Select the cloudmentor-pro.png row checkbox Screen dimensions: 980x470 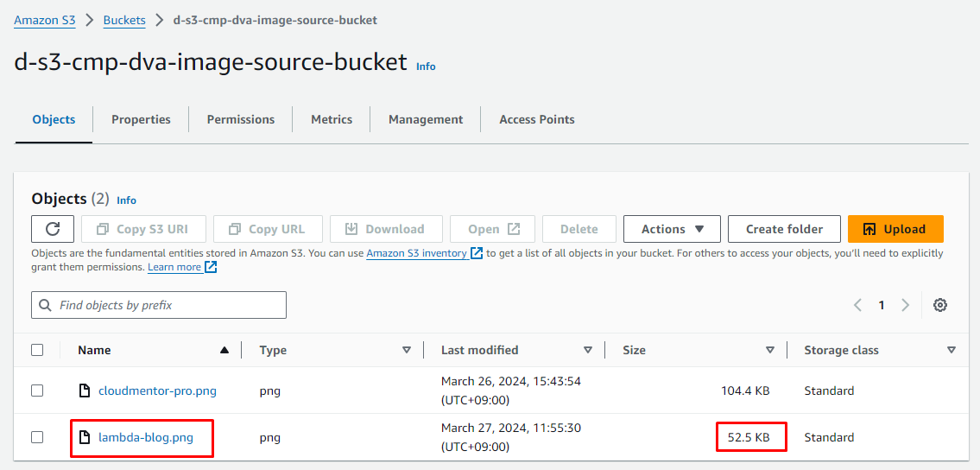pos(37,391)
